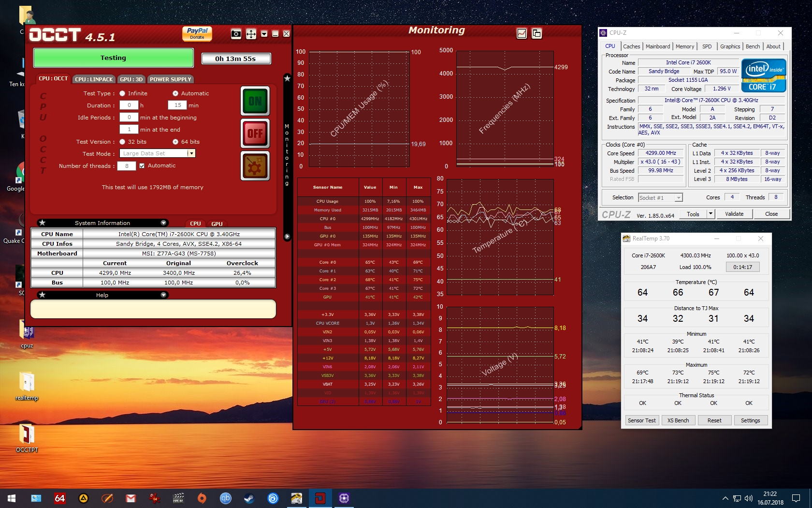Screen dimensions: 812x508
Task: Open Uplay icon on the taskbar
Action: [273, 498]
